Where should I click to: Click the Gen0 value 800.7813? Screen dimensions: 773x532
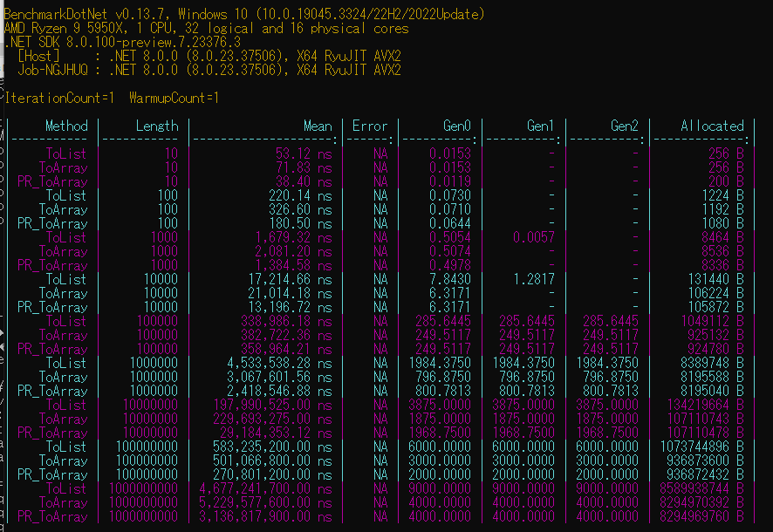click(444, 391)
